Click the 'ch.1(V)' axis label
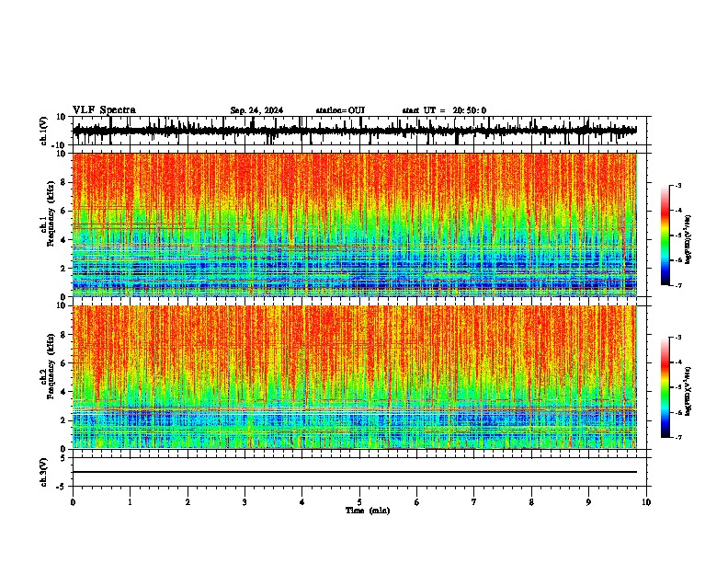Image resolution: width=728 pixels, height=563 pixels. point(44,131)
